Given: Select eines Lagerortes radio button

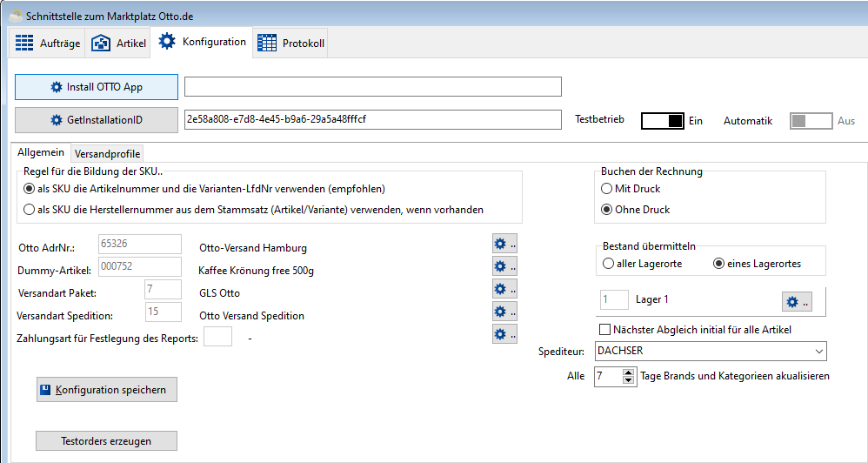Looking at the screenshot, I should click(758, 264).
